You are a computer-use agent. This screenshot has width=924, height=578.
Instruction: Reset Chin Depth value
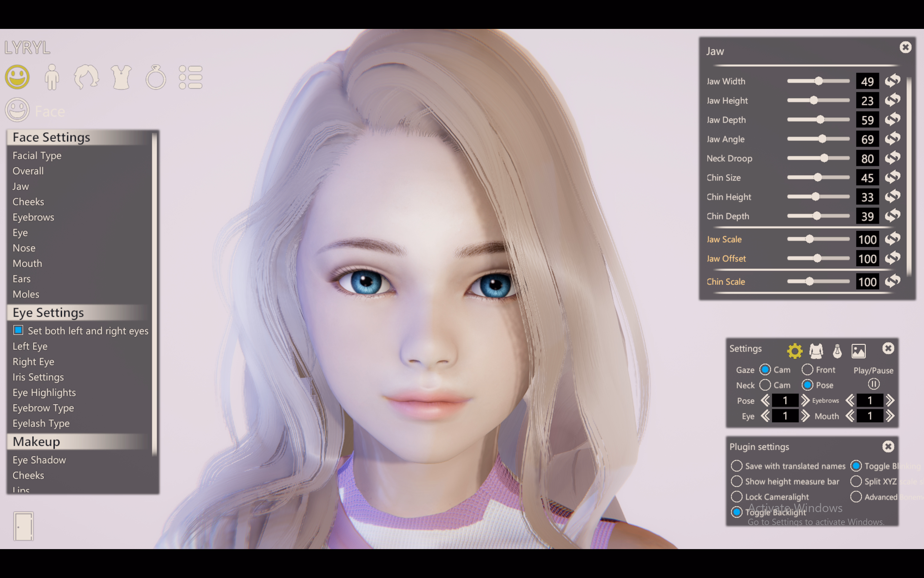coord(893,216)
